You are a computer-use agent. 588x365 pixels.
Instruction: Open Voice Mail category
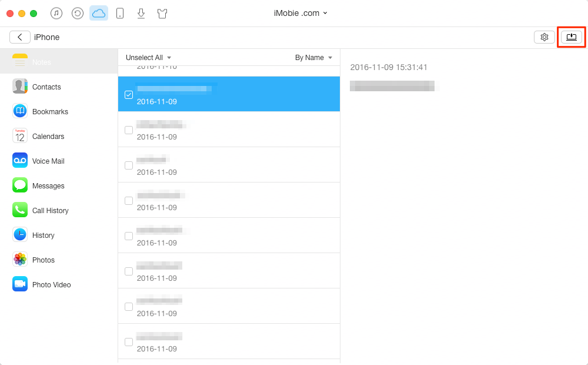tap(59, 161)
